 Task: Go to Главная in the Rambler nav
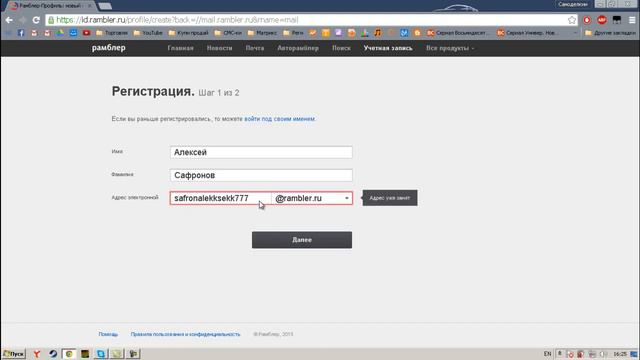point(180,48)
